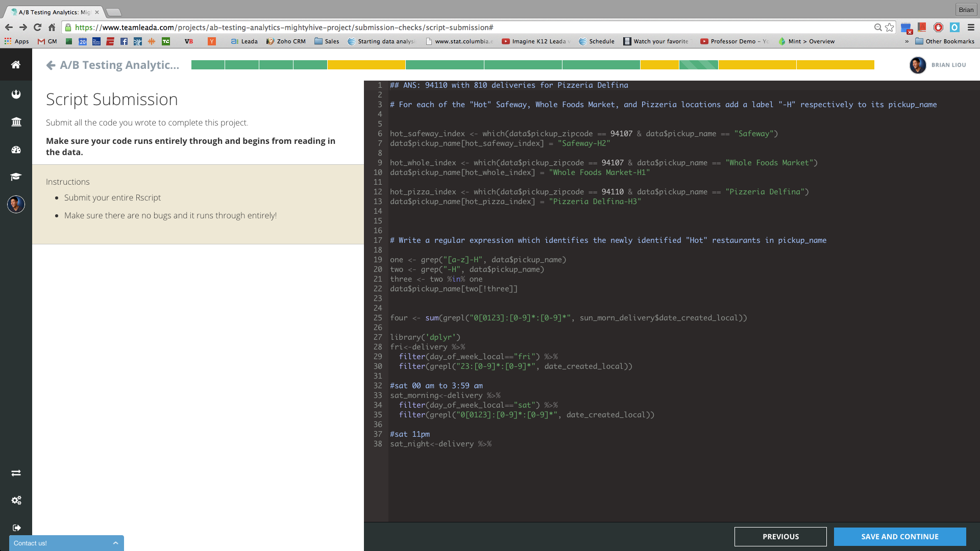Click the A/B Testing Analytic... title
The image size is (980, 551).
click(x=119, y=65)
